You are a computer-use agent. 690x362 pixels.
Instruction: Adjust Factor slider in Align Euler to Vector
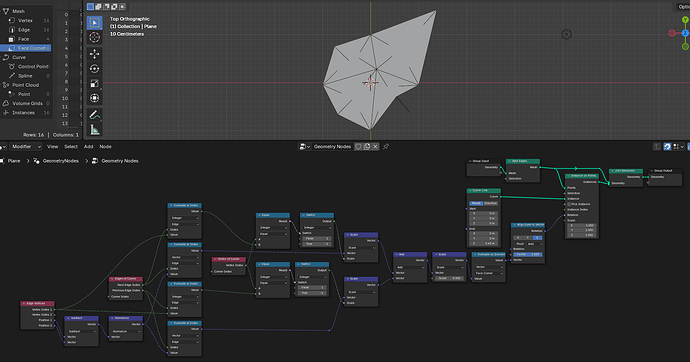pyautogui.click(x=528, y=254)
